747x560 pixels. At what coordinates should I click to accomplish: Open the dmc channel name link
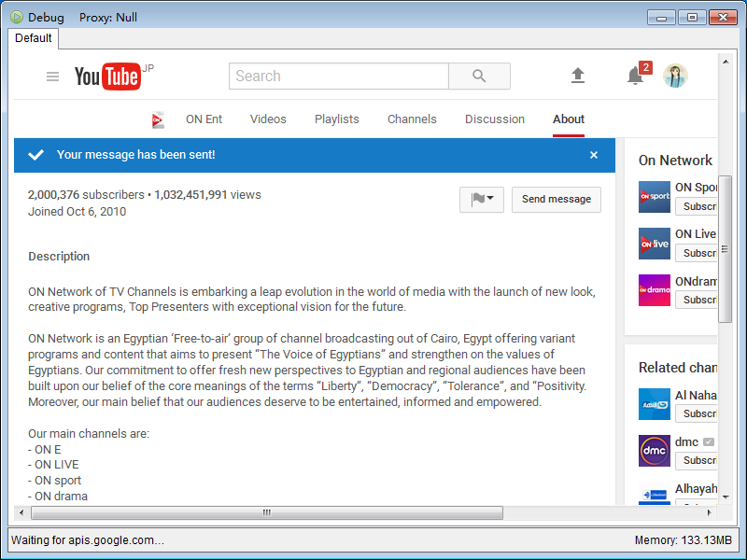[x=686, y=441]
